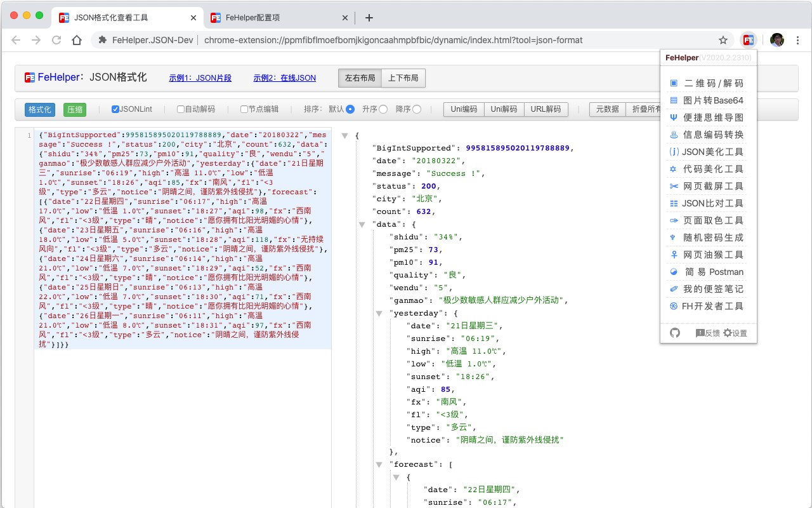Click the browser forward arrow

36,40
